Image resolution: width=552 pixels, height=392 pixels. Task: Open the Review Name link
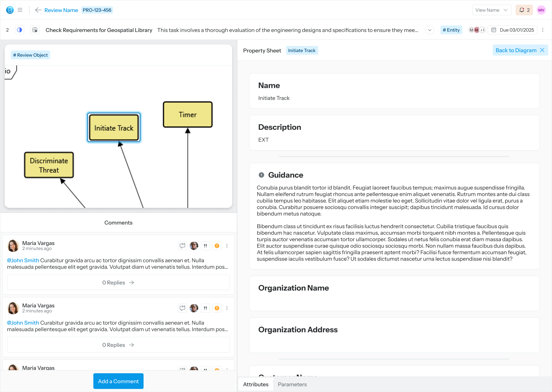(x=61, y=10)
